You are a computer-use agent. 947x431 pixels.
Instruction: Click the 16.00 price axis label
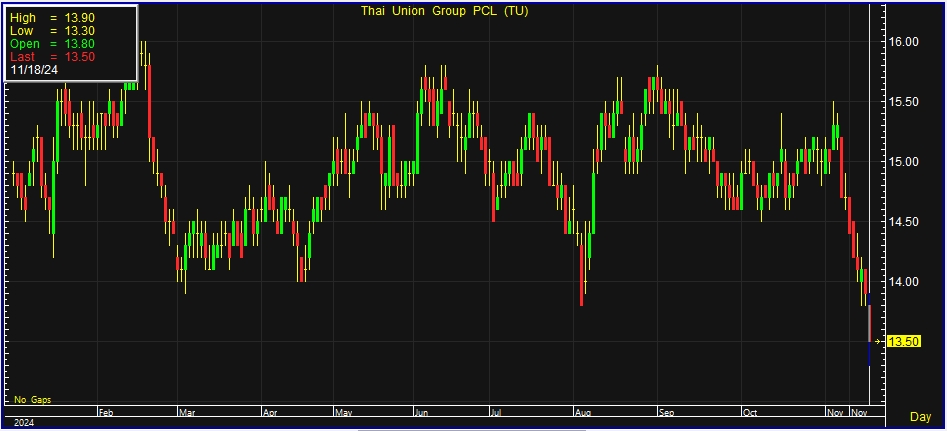pyautogui.click(x=904, y=41)
